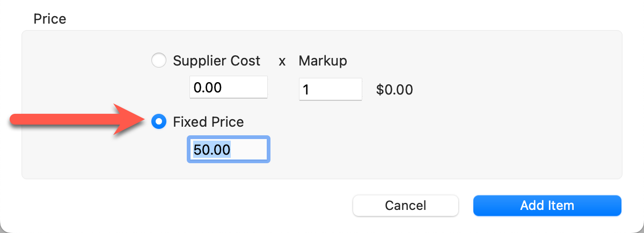Click the x multiplication symbol
This screenshot has width=644, height=233.
point(282,61)
